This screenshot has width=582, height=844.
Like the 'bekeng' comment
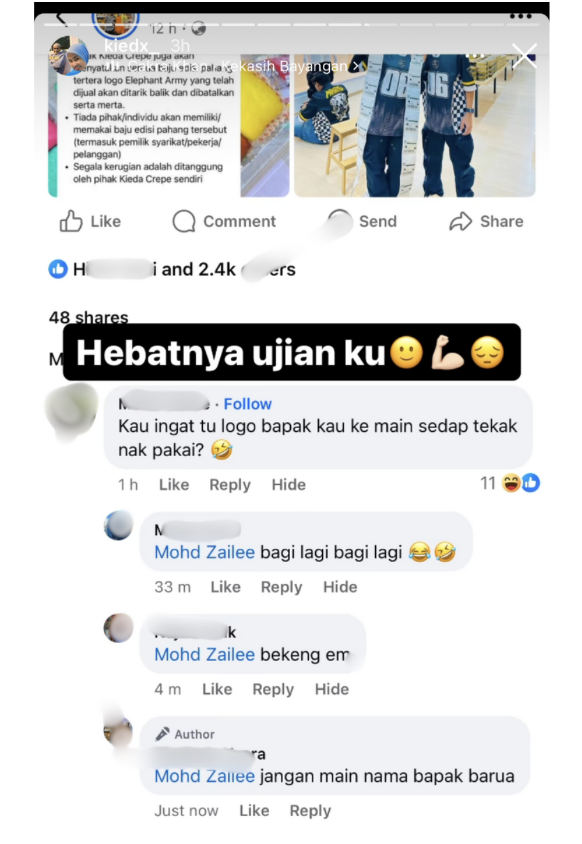coord(217,689)
